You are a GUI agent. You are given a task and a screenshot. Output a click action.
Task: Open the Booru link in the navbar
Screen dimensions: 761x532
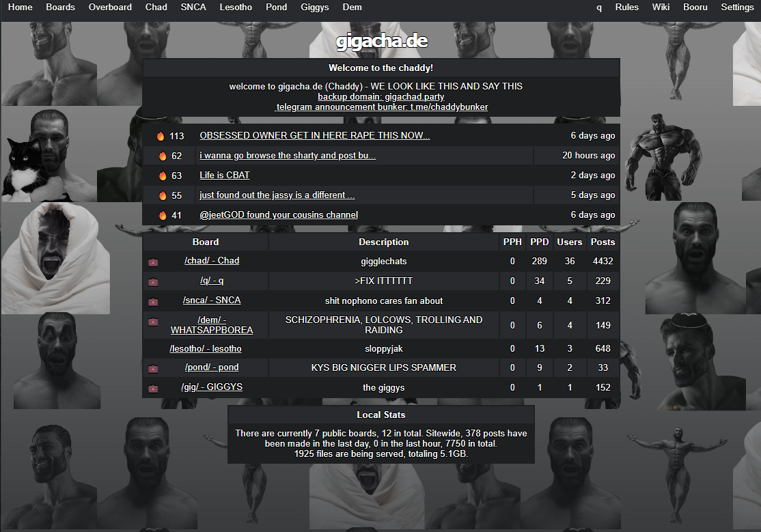[695, 8]
